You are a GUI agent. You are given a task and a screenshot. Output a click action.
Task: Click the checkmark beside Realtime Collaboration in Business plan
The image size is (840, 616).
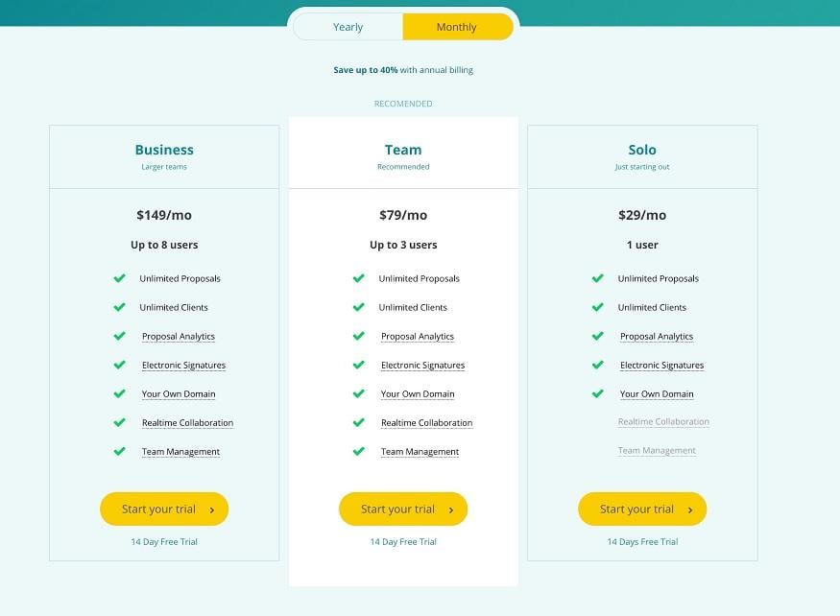click(119, 422)
